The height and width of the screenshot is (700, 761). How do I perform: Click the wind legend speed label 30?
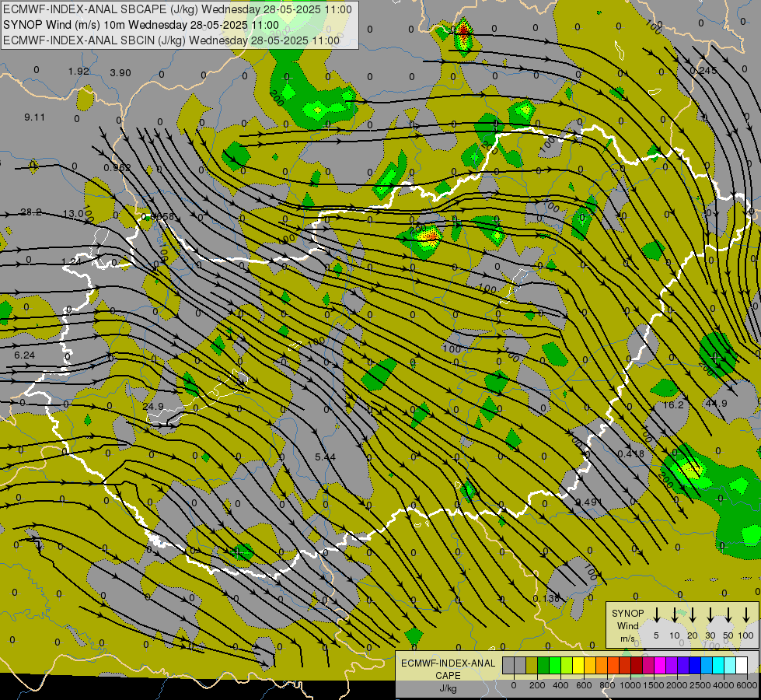[710, 635]
